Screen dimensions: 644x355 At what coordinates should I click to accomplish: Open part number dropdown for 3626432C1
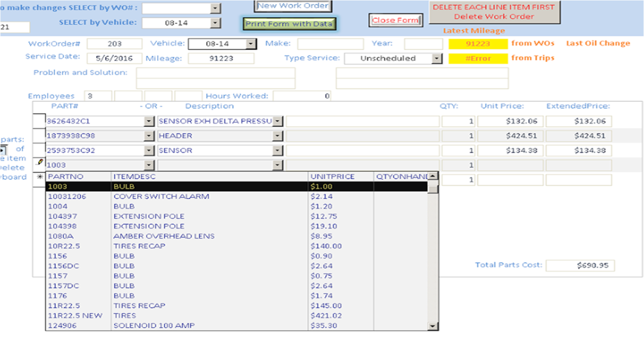(x=149, y=121)
